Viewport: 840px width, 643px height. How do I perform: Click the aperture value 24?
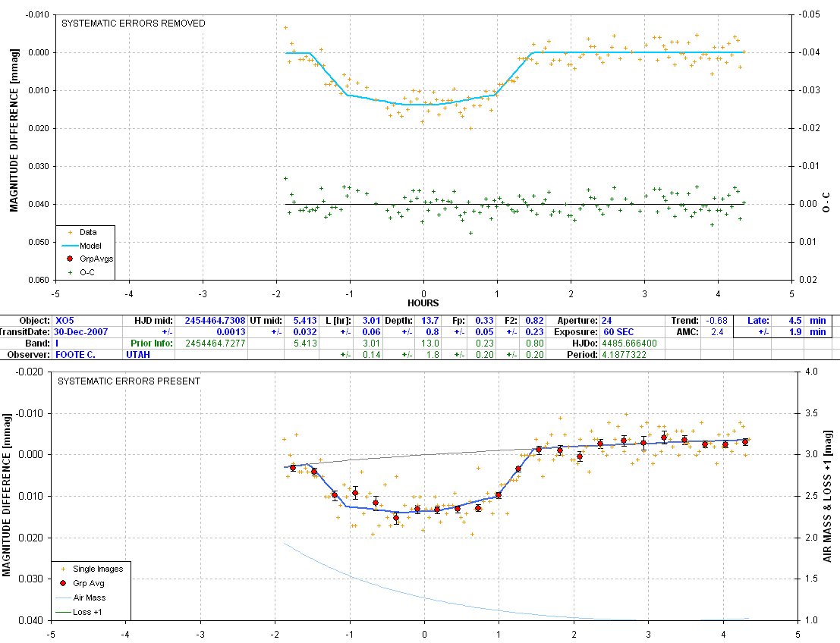click(606, 321)
